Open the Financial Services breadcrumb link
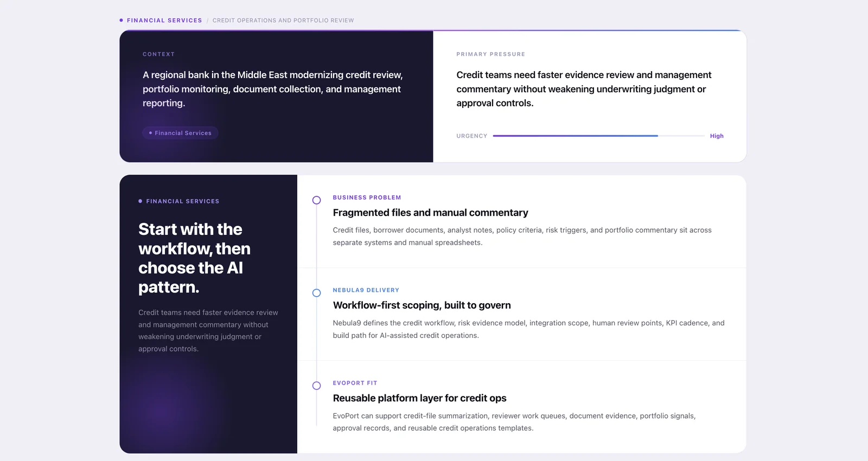Screen dimensions: 868x461 click(164, 21)
